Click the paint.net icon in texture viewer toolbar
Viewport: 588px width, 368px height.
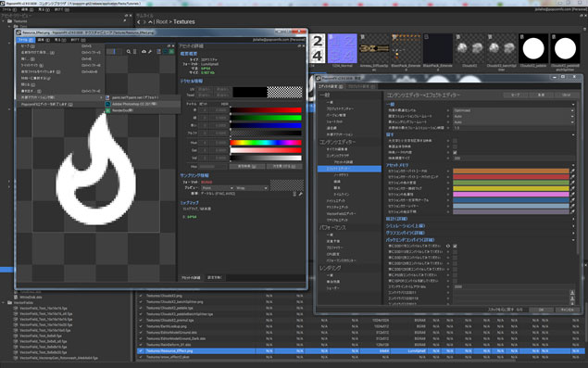click(x=159, y=51)
